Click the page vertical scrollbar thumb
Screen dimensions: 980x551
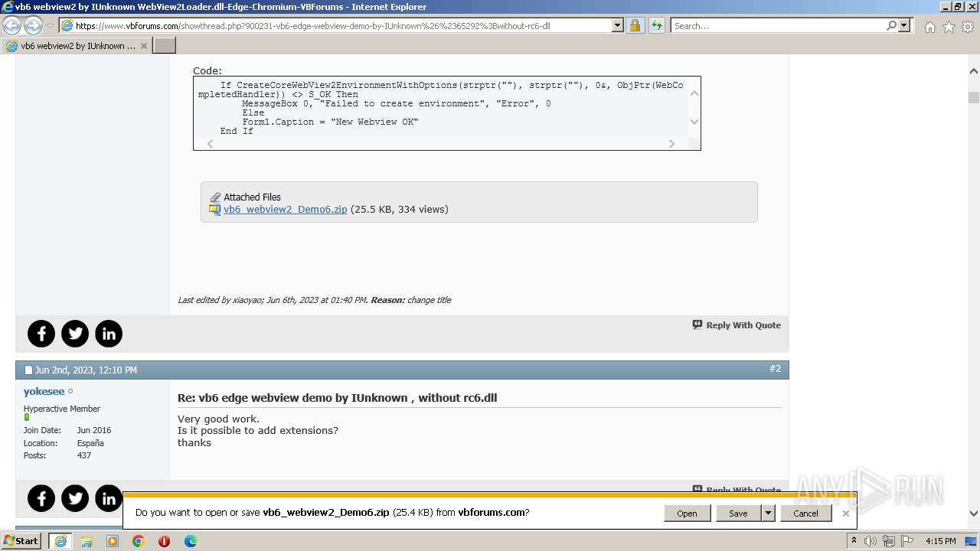[x=974, y=97]
